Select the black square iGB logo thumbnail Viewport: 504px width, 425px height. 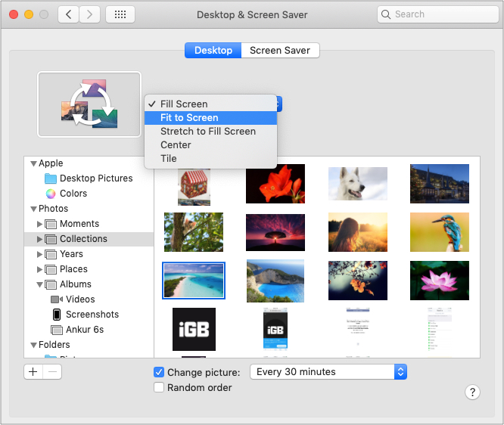click(x=194, y=329)
